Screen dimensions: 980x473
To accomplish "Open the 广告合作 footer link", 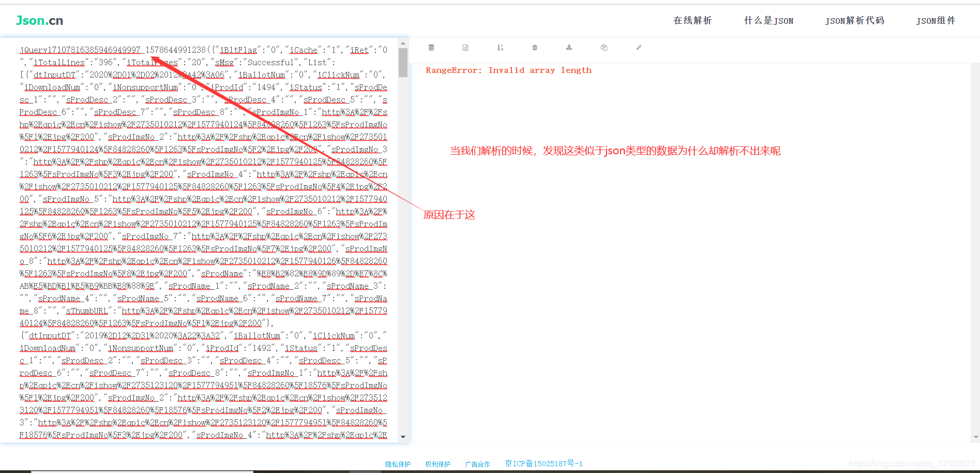I will (x=477, y=464).
